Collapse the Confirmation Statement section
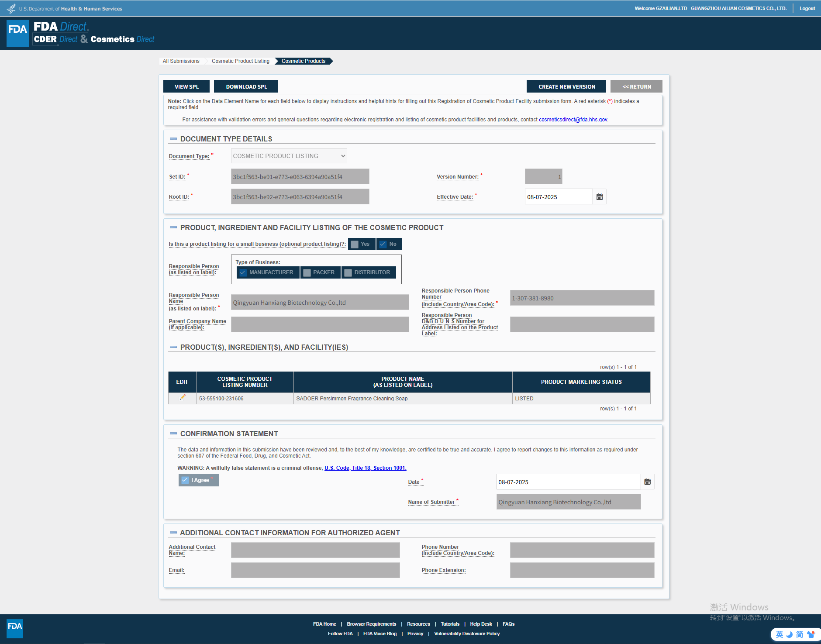Screen dimensions: 821x644 click(173, 434)
